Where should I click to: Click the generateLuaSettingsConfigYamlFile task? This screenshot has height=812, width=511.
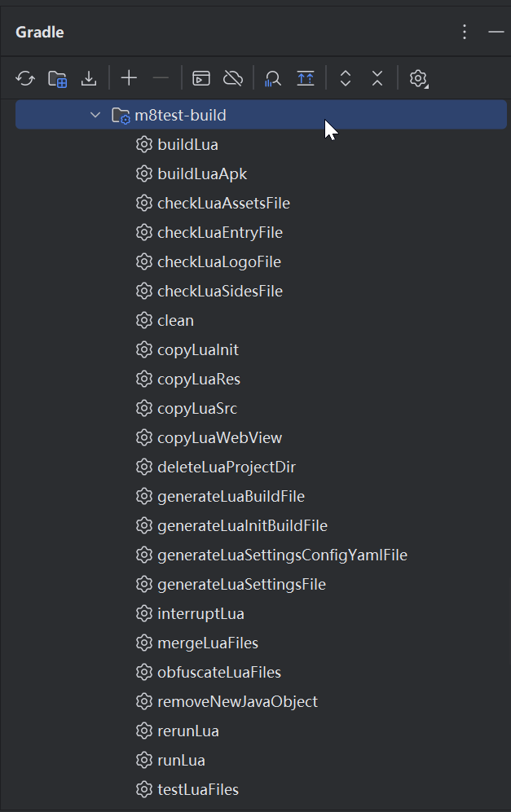(282, 555)
